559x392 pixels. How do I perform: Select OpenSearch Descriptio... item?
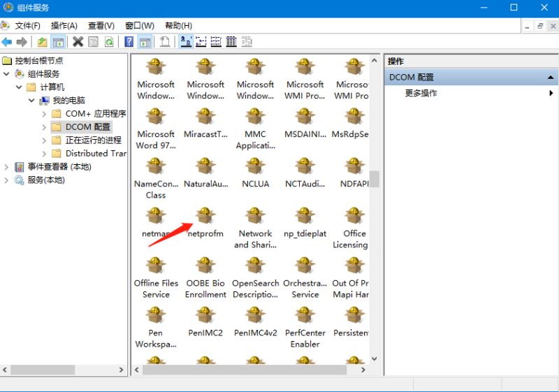coord(255,278)
